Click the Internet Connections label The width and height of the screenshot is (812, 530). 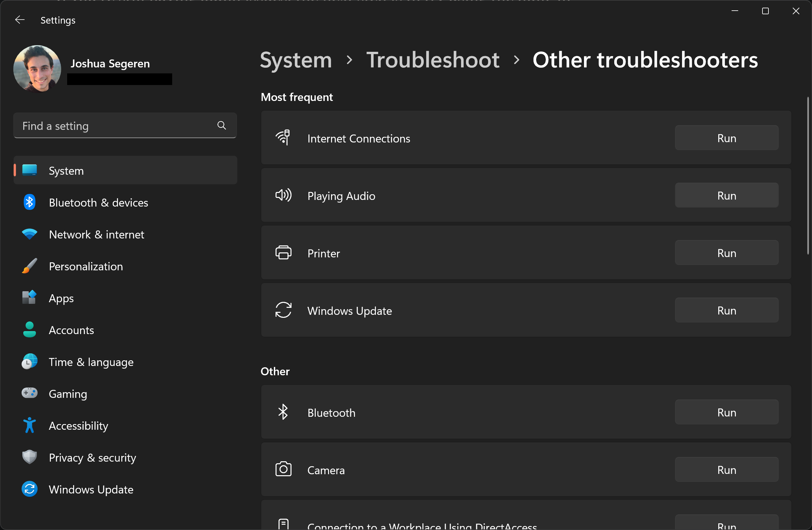point(359,138)
